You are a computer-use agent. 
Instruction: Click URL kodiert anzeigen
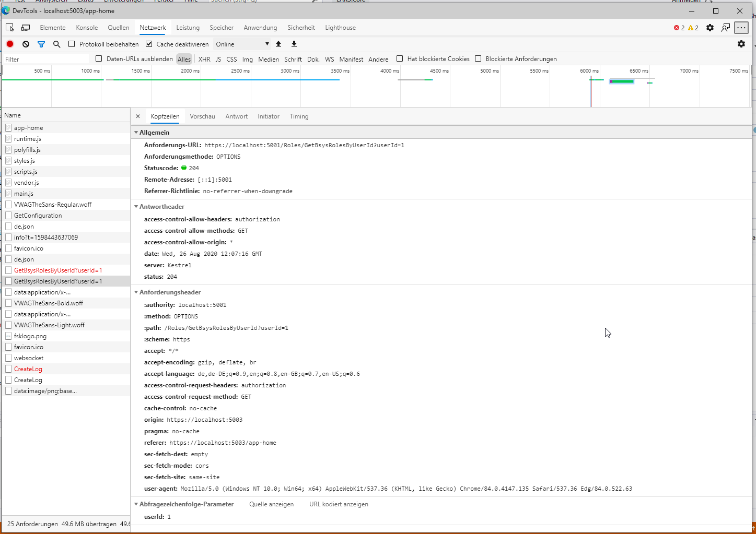click(339, 504)
